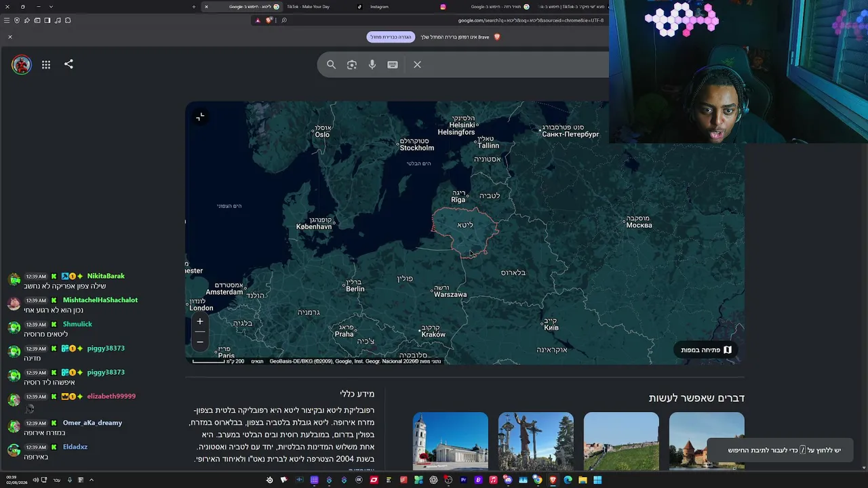The height and width of the screenshot is (488, 868).
Task: Click the Google account avatar
Action: coord(21,64)
